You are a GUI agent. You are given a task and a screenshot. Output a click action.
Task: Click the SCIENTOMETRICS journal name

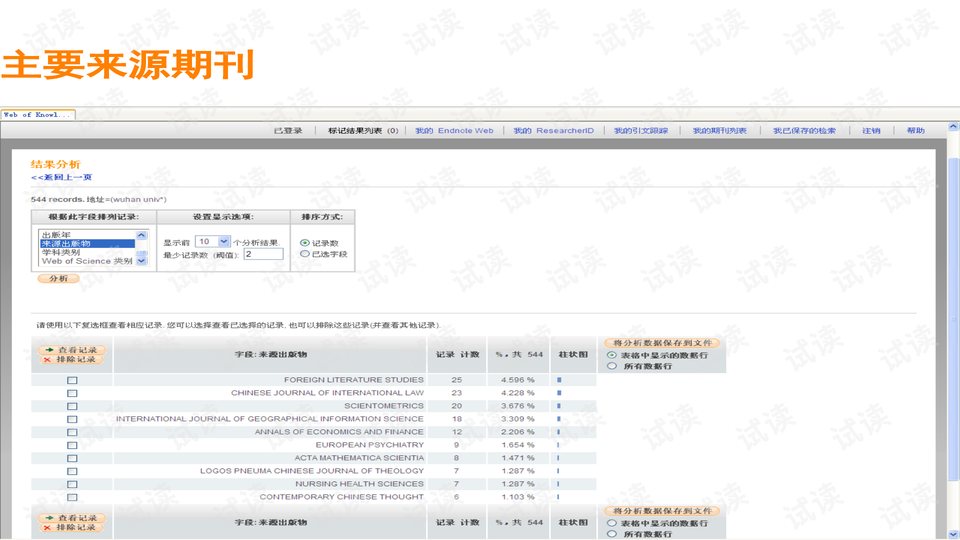[x=383, y=405]
